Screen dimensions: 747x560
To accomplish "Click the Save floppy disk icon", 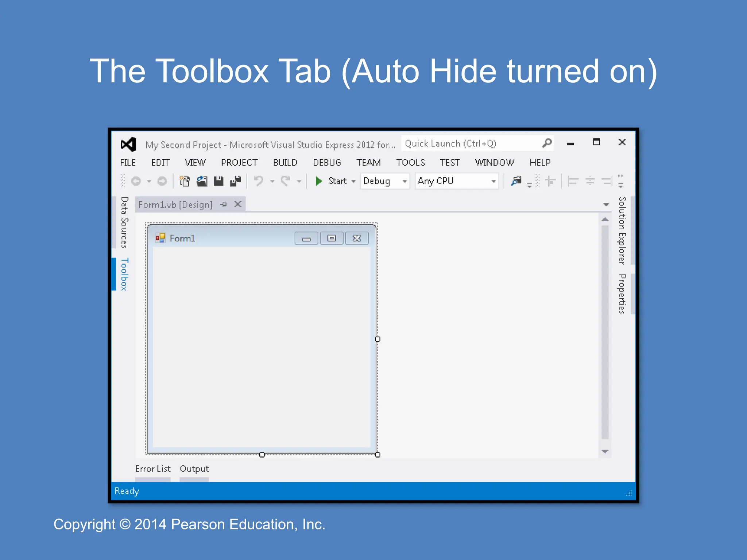I will (x=218, y=181).
